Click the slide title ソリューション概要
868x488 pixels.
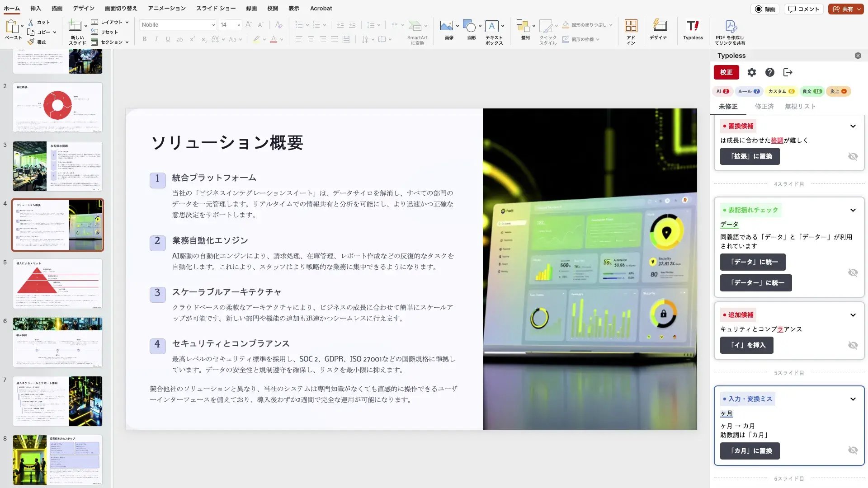227,143
